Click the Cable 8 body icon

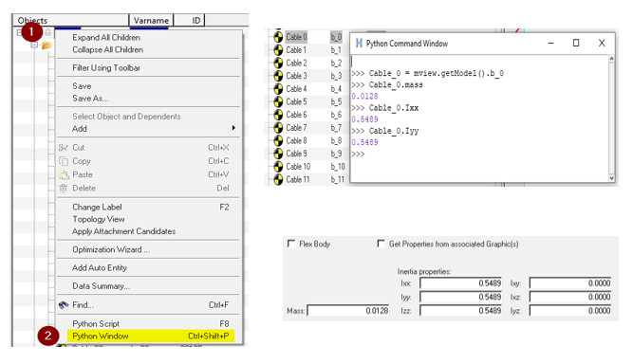(x=278, y=140)
